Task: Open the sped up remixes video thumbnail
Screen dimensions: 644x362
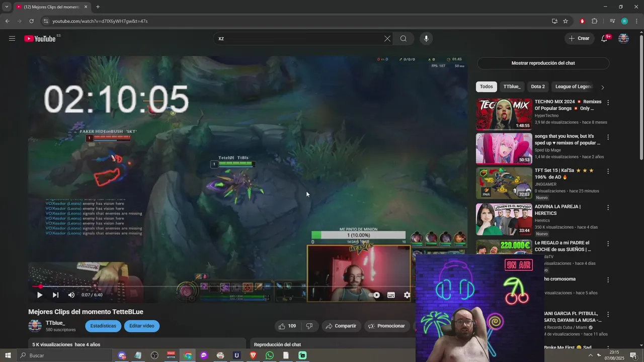Action: [504, 148]
